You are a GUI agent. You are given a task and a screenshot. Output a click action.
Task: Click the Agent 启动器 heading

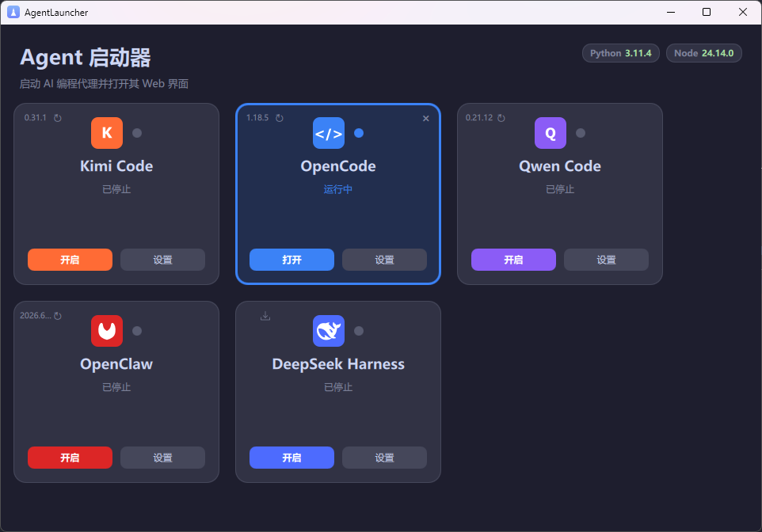[x=86, y=57]
